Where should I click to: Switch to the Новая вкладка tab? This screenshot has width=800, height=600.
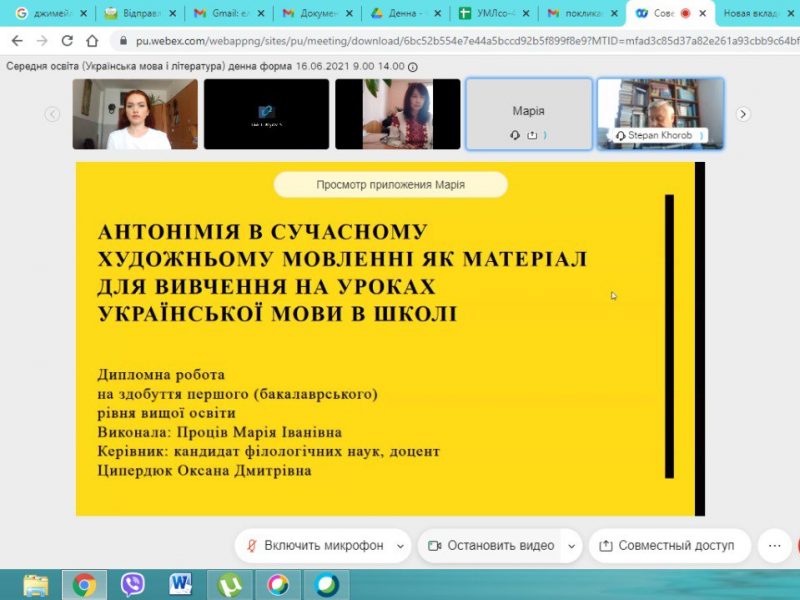[x=757, y=14]
